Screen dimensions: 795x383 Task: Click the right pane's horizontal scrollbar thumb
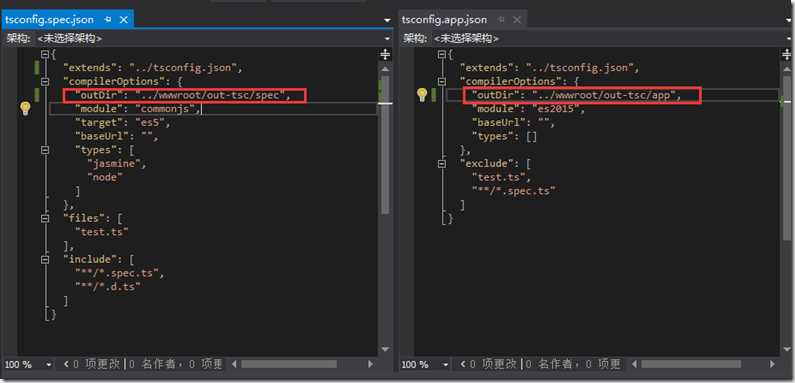click(691, 364)
